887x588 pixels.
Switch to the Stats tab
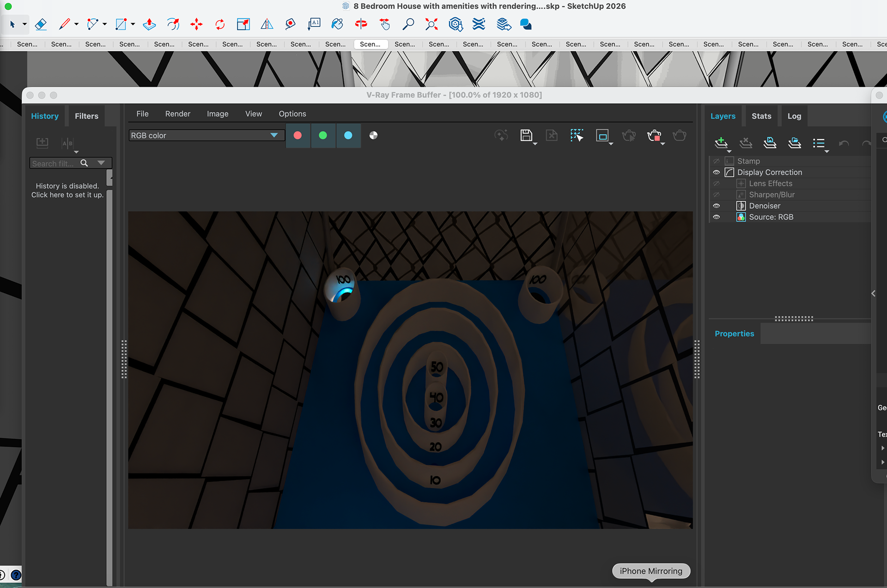[x=761, y=116]
